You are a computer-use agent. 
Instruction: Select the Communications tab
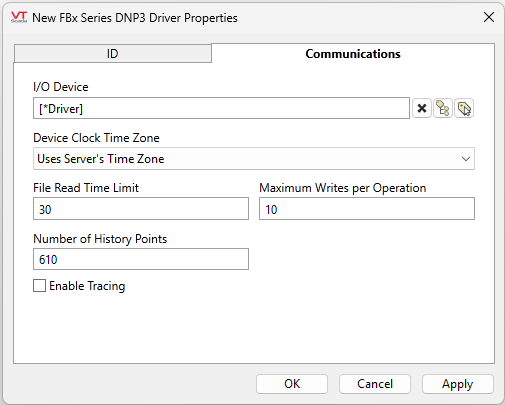coord(353,54)
